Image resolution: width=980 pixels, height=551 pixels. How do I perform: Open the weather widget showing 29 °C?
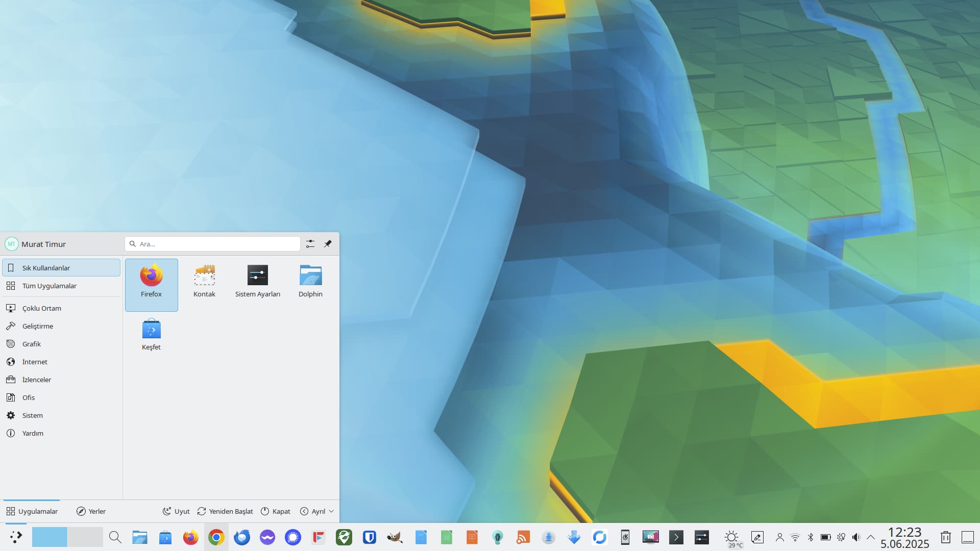click(732, 538)
